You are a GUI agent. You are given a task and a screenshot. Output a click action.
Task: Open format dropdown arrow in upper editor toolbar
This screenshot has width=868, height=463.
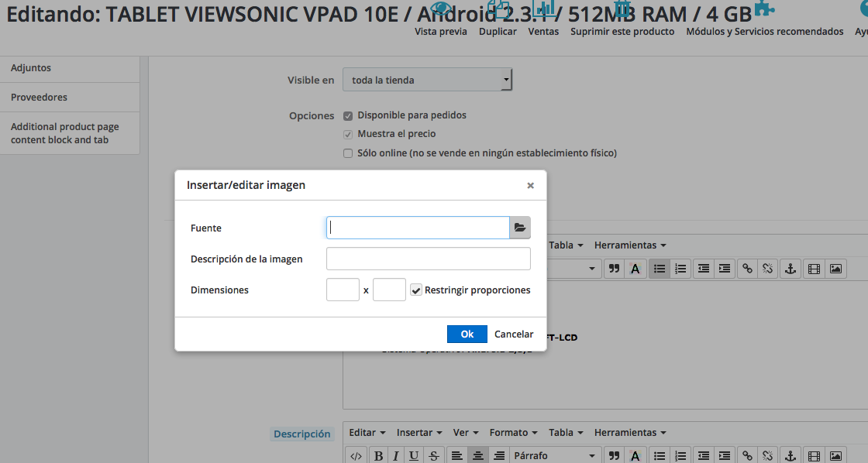click(x=592, y=269)
